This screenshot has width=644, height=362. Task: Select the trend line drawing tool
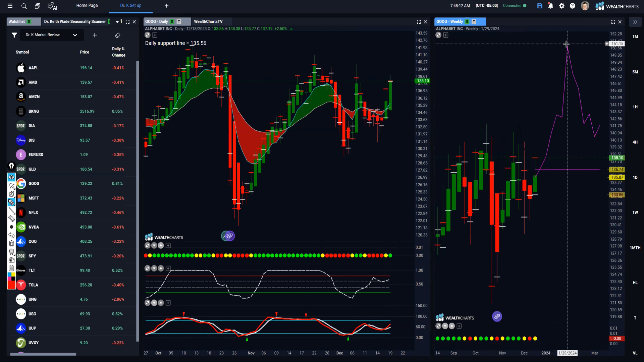(x=11, y=210)
